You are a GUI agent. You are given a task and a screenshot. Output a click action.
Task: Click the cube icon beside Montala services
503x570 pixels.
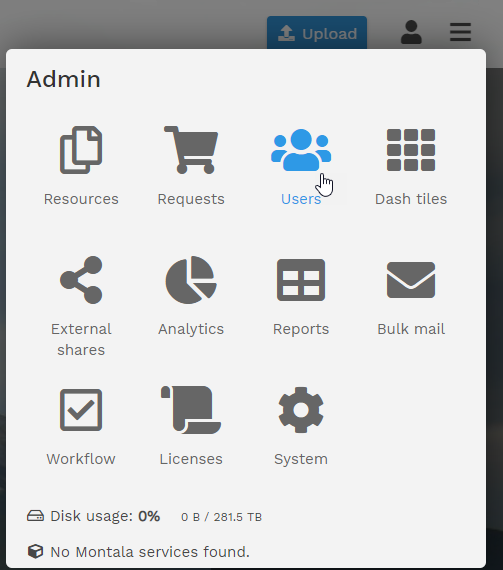36,551
